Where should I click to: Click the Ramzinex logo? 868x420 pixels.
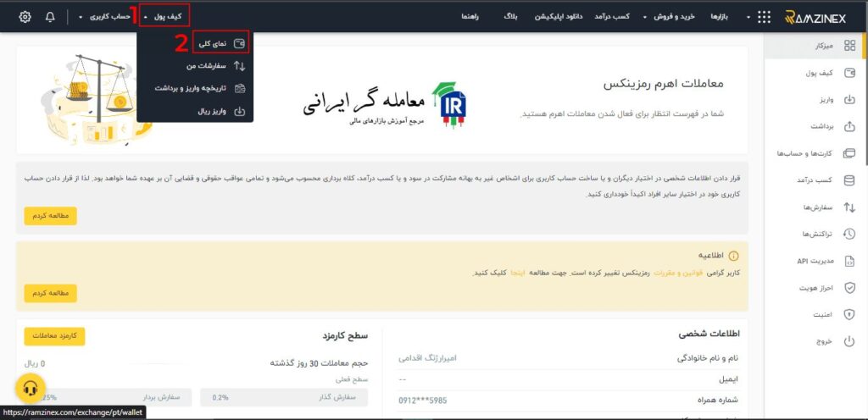pos(815,18)
